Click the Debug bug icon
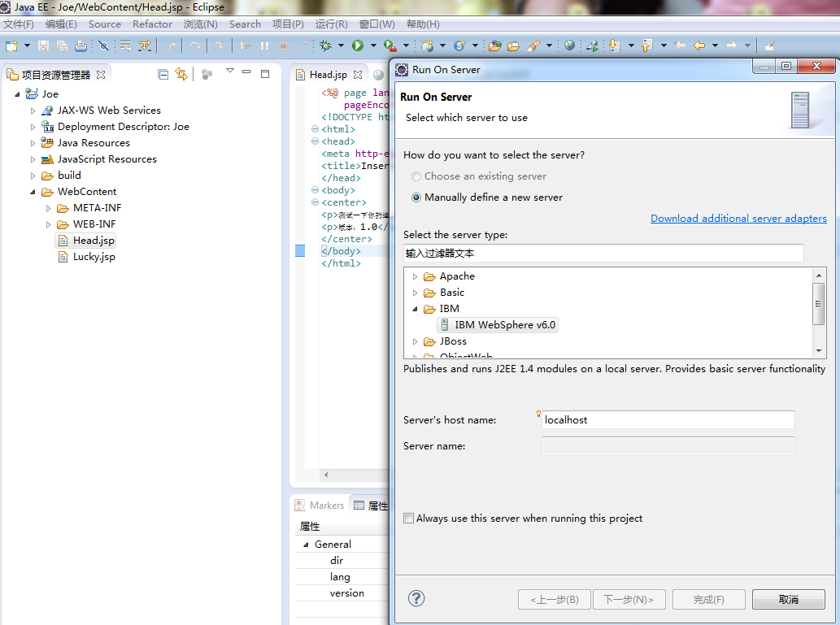 click(325, 46)
